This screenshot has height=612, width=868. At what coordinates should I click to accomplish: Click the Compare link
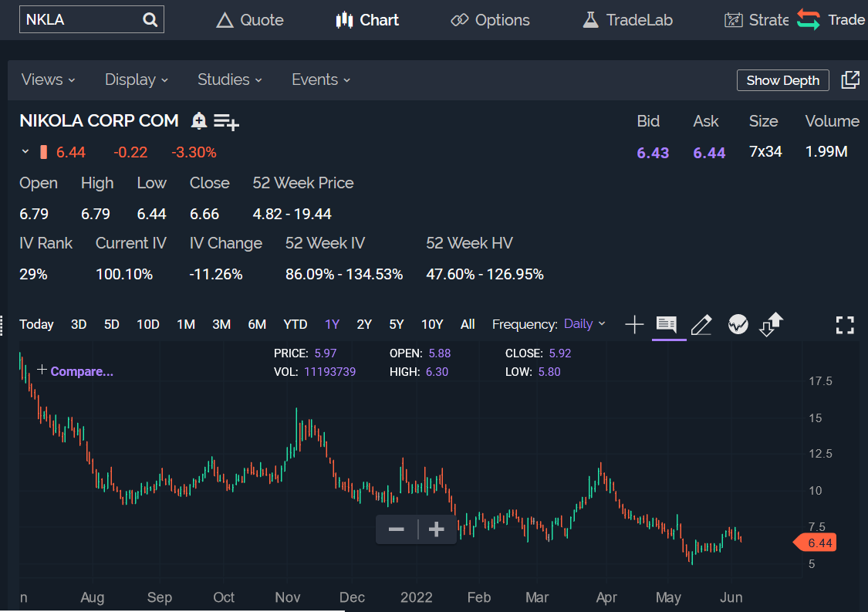coord(82,372)
